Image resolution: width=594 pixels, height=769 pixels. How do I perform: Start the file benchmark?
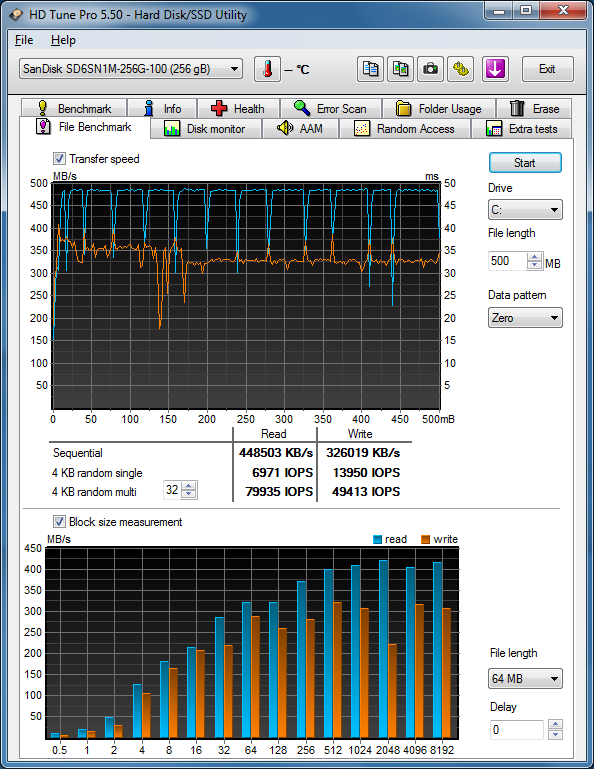click(525, 163)
